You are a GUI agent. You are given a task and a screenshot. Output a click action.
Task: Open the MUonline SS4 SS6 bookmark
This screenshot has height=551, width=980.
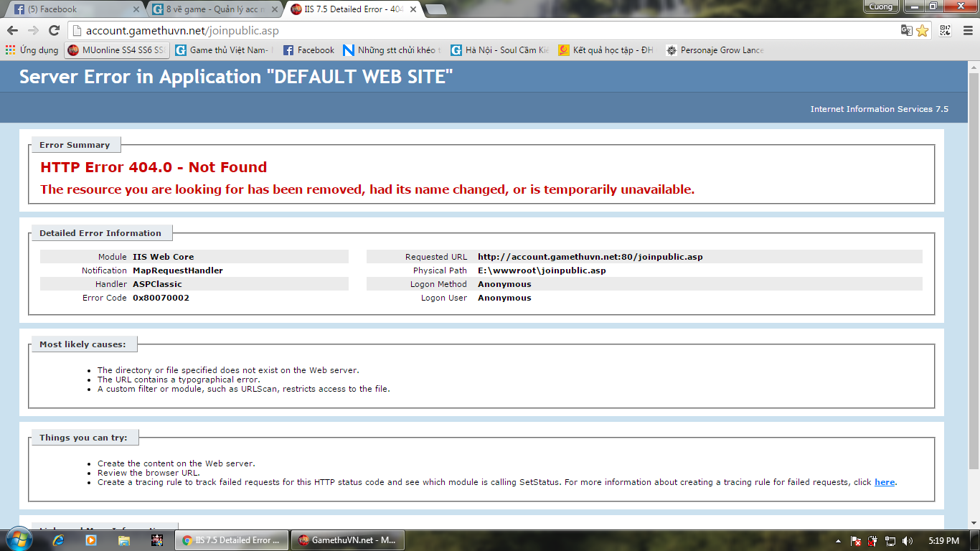(x=117, y=50)
